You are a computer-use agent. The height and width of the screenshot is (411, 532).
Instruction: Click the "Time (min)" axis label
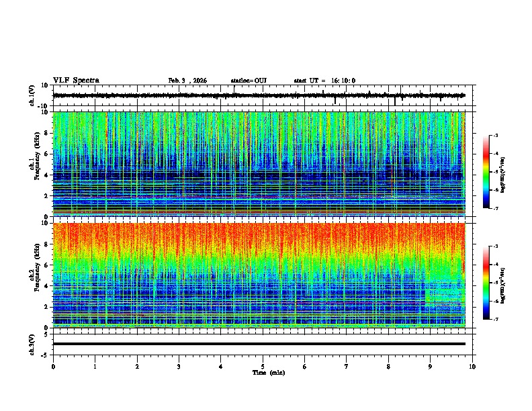(269, 373)
